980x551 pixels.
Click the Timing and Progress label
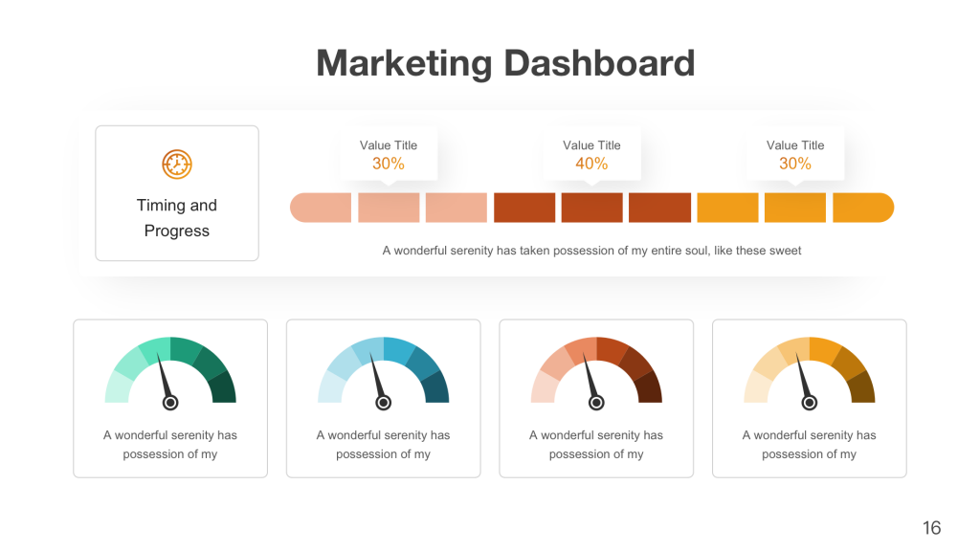(177, 218)
